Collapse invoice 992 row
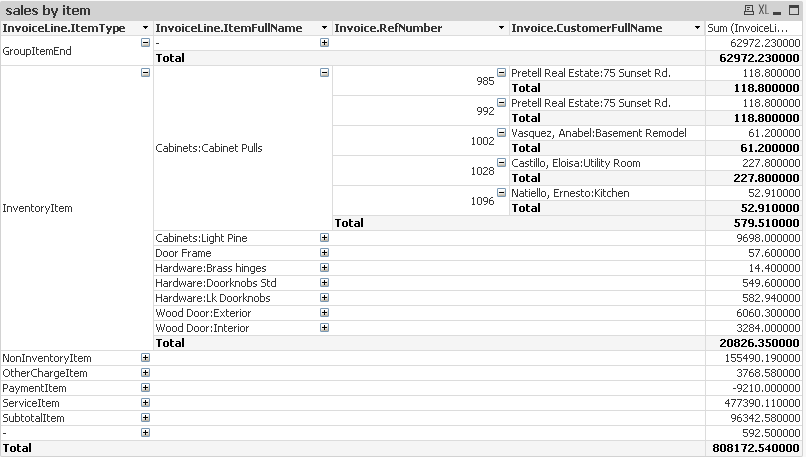 click(501, 102)
